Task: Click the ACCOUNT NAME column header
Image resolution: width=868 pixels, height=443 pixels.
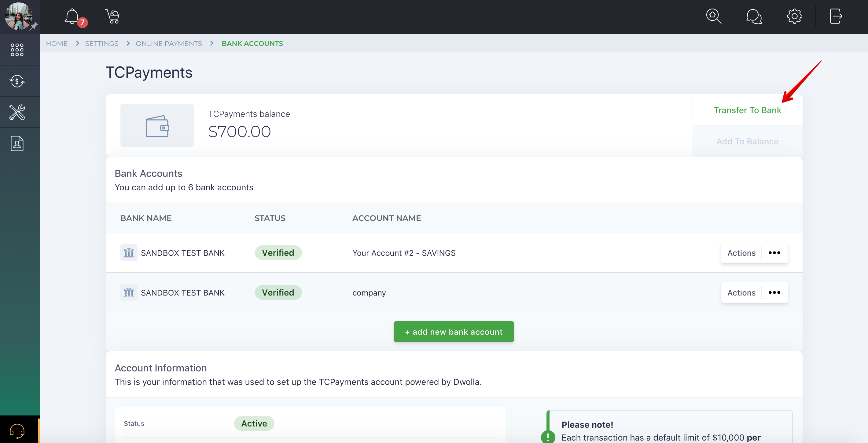Action: 387,218
